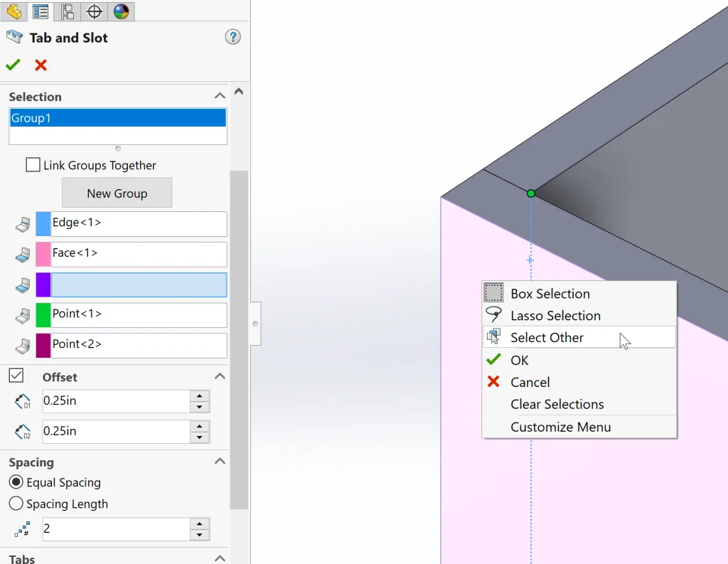The width and height of the screenshot is (728, 564).
Task: Cancel feature with the red X
Action: coord(41,65)
